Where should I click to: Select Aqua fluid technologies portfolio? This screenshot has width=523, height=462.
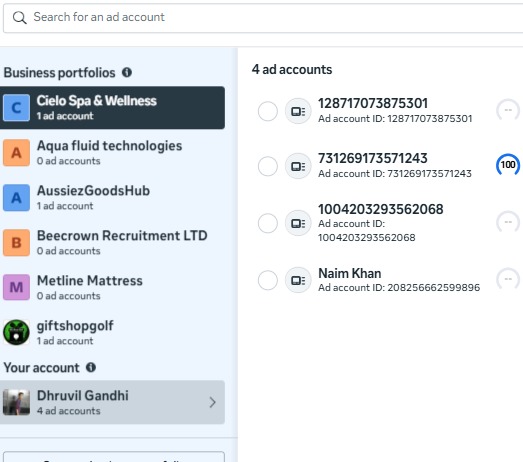pos(112,152)
